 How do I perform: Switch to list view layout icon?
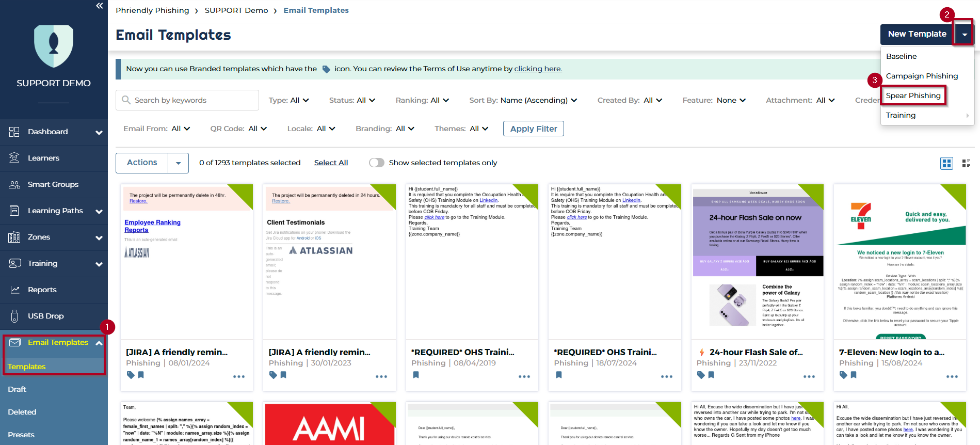point(966,164)
